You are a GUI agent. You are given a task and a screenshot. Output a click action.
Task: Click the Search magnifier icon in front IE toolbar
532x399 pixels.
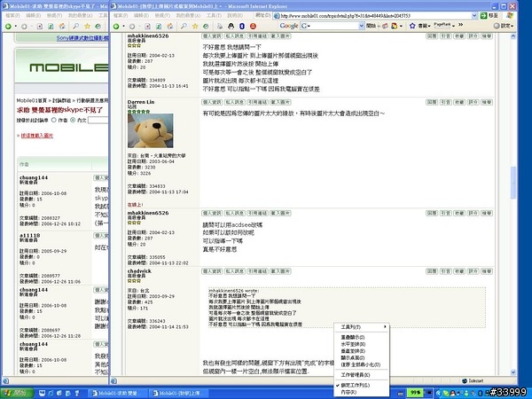(x=184, y=26)
